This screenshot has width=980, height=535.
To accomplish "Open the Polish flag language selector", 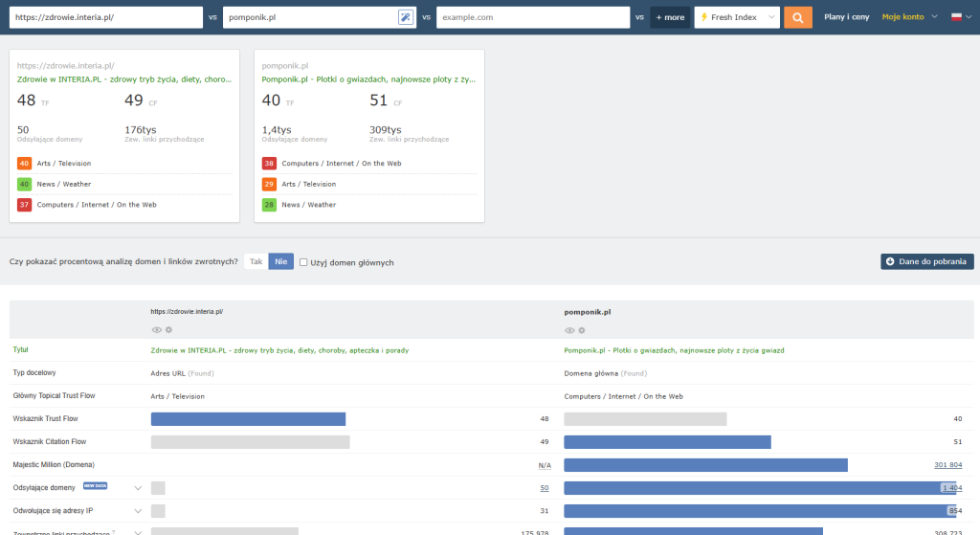I will click(961, 17).
